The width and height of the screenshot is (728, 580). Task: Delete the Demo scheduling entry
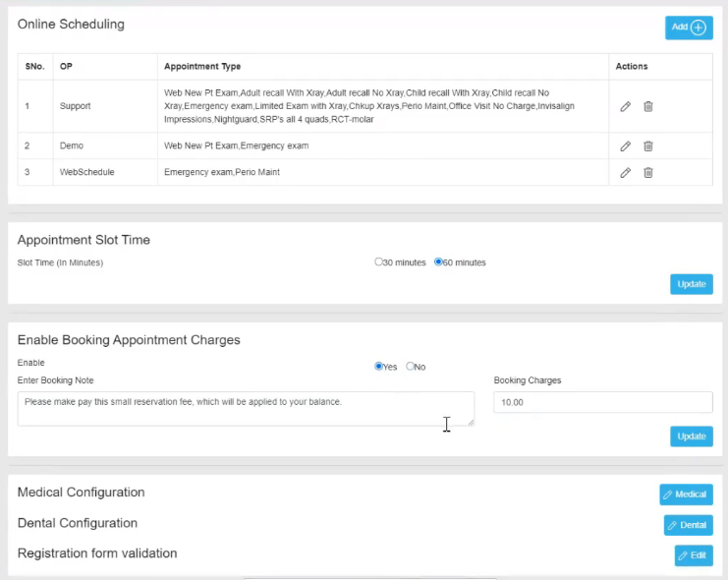coord(648,145)
